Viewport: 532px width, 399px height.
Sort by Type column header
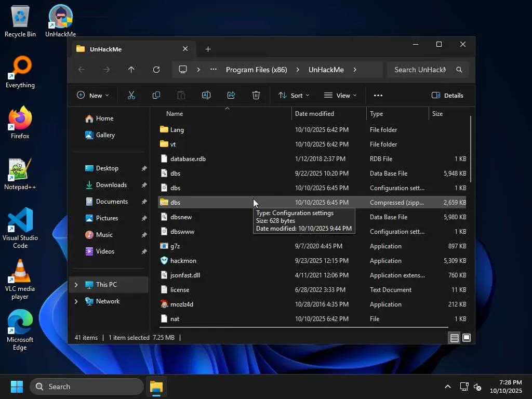tap(397, 114)
